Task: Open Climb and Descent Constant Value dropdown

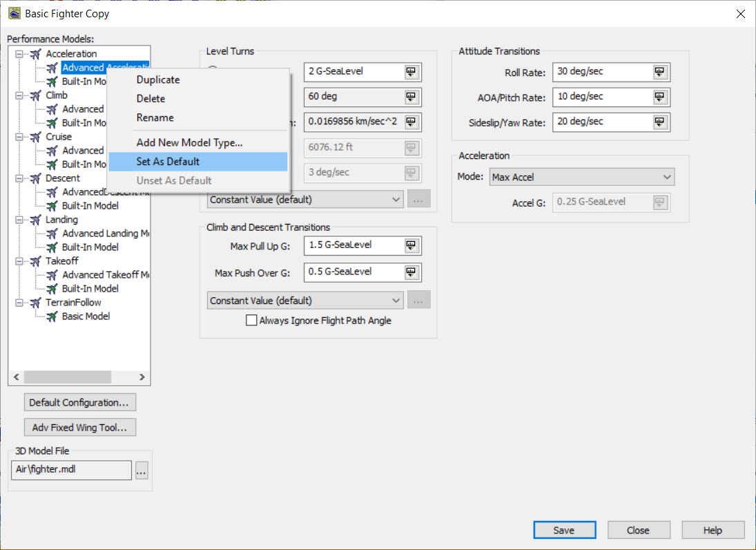Action: point(305,301)
